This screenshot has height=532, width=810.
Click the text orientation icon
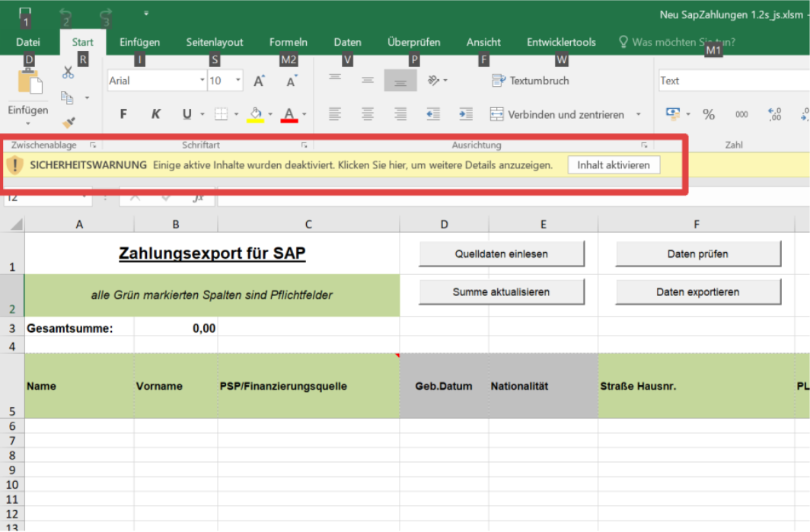(434, 81)
